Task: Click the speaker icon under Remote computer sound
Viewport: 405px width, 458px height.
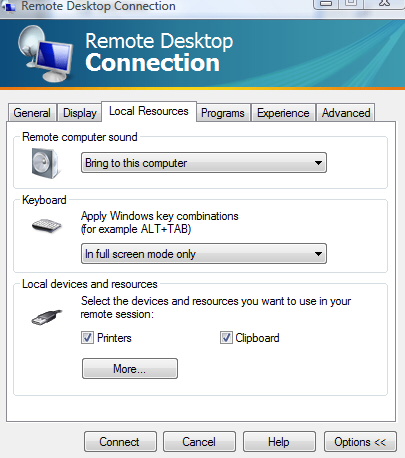Action: click(x=46, y=164)
